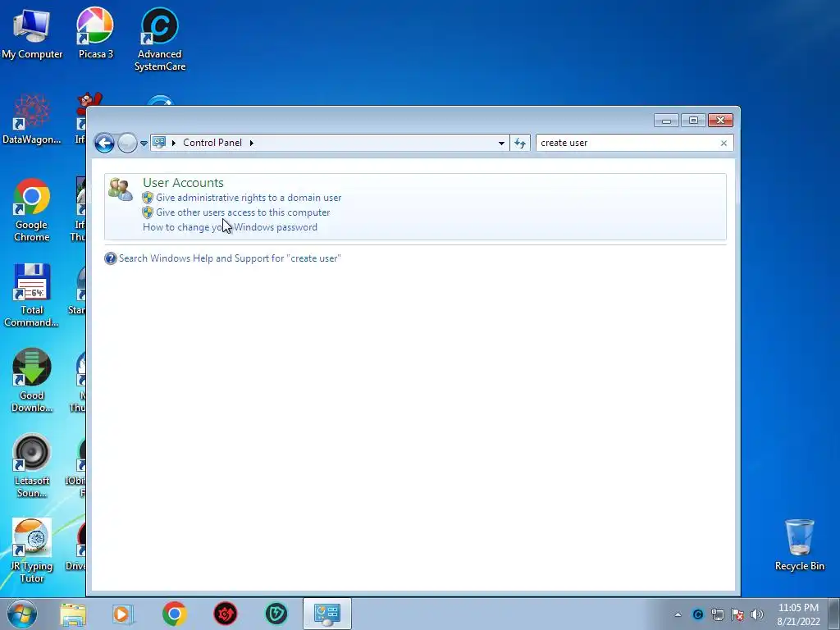Select the Picasa 3 desktop shortcut
This screenshot has height=630, width=840.
pos(95,33)
